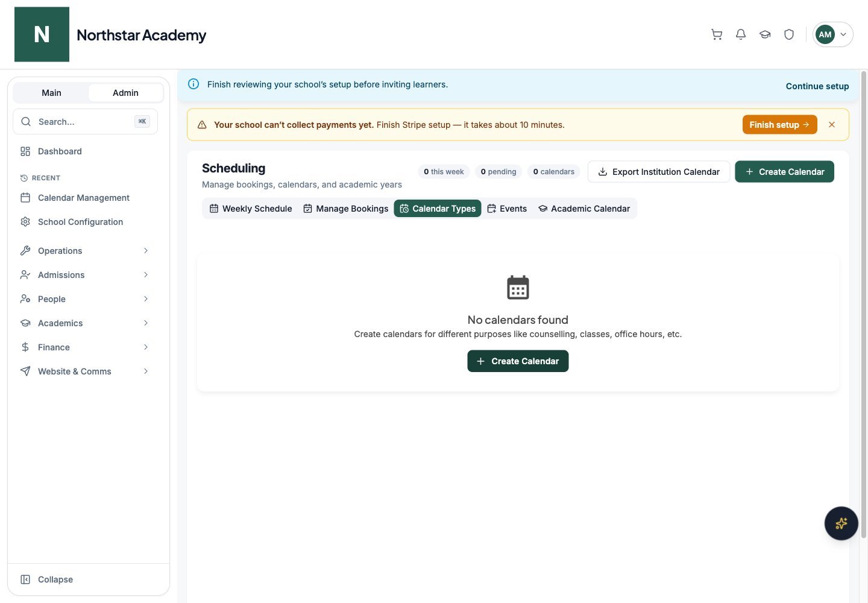Click Create Calendar in empty state
Screen dimensions: 868x603
tap(518, 361)
